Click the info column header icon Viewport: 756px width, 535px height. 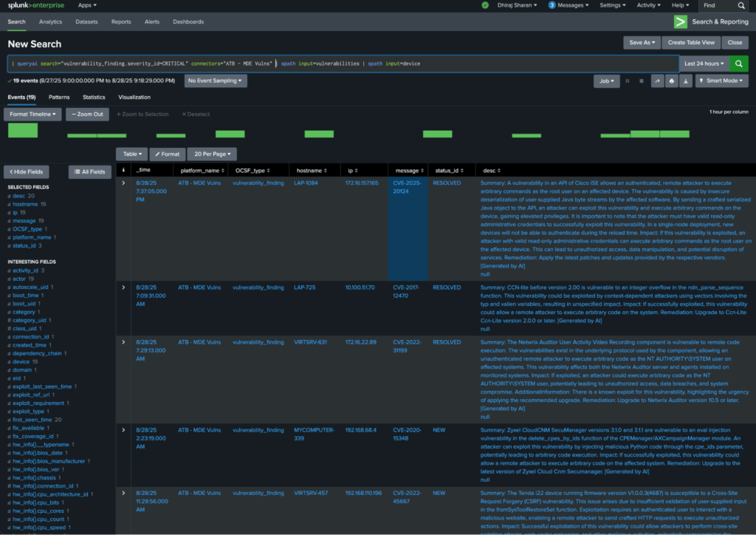(x=123, y=170)
